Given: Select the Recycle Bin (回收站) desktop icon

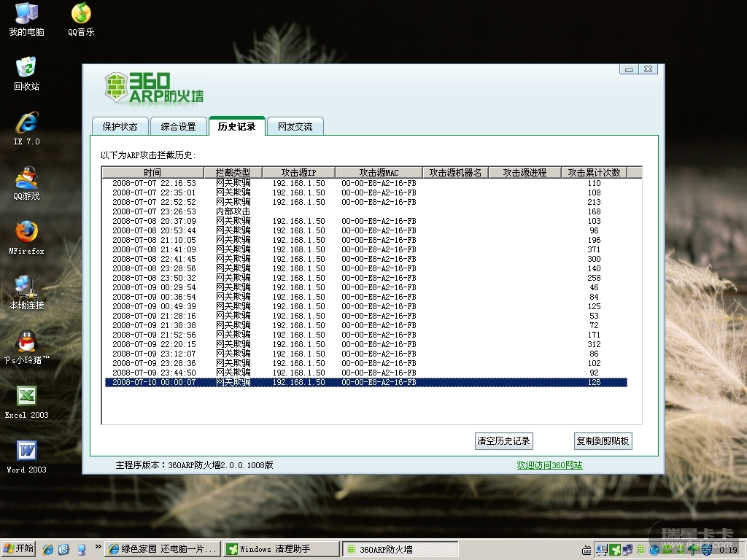Looking at the screenshot, I should pos(26,74).
